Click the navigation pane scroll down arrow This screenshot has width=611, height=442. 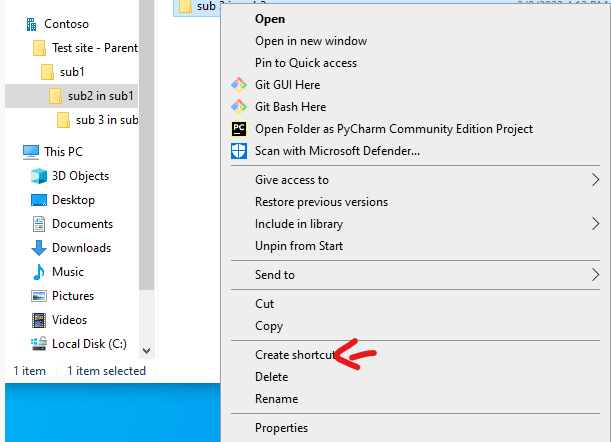(147, 351)
